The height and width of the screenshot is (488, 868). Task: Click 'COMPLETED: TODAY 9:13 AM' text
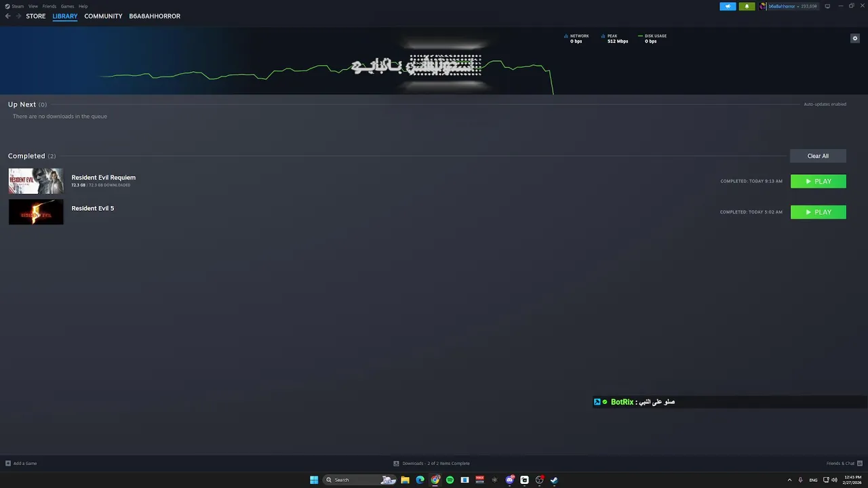pyautogui.click(x=751, y=182)
